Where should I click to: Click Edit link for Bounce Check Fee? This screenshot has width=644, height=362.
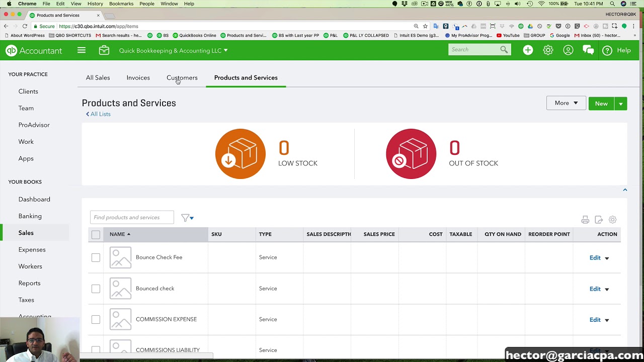click(x=595, y=257)
